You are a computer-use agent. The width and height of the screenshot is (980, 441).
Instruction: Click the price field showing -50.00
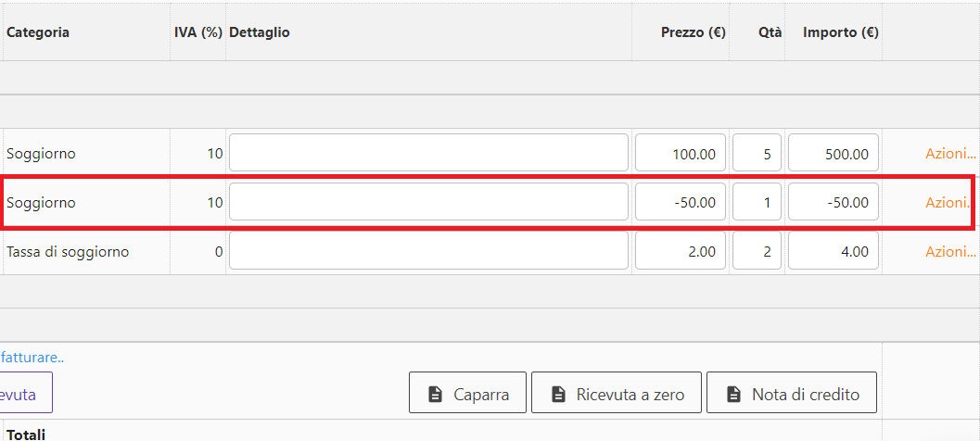pos(681,202)
